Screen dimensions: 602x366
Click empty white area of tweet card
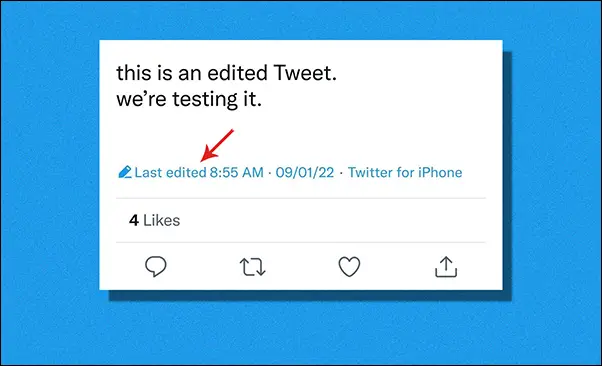coord(384,115)
